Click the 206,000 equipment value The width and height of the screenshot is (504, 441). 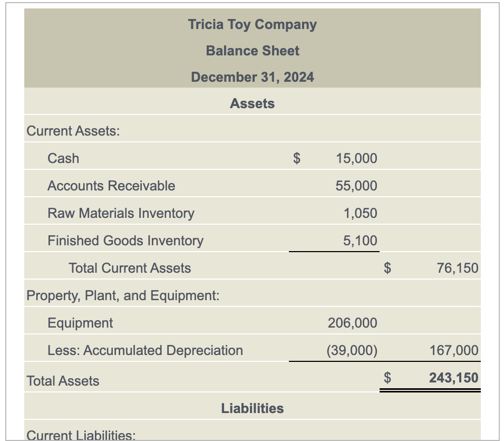click(354, 323)
